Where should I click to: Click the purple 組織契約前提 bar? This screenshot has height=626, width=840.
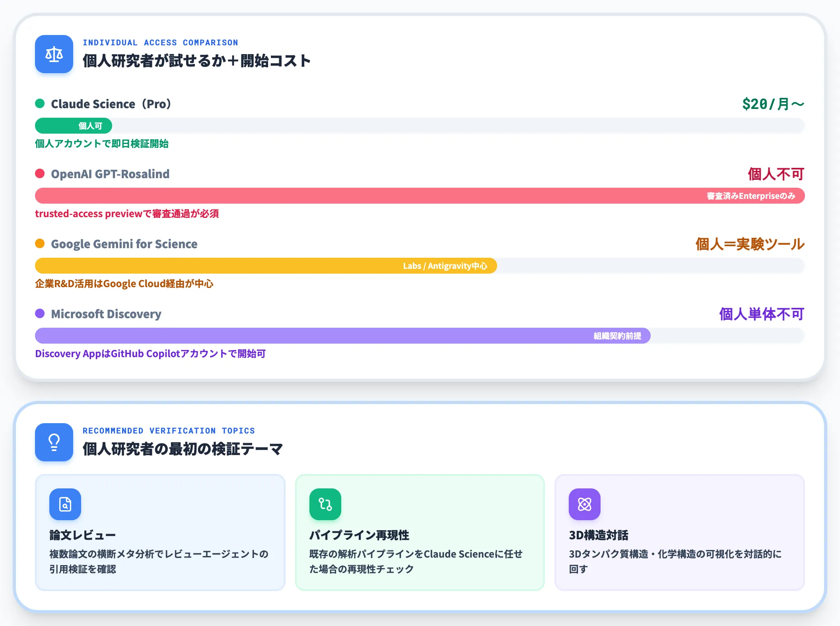point(343,336)
